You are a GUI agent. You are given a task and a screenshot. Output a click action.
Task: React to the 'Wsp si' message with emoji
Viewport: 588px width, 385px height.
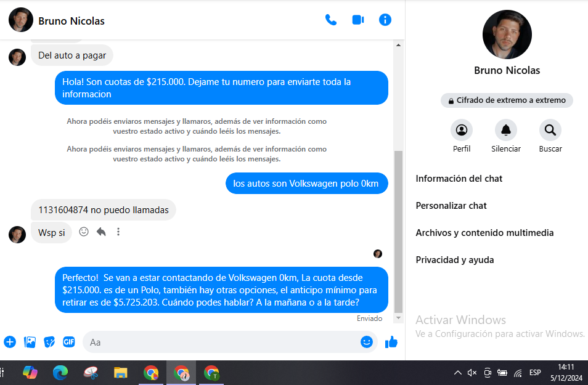pos(84,232)
